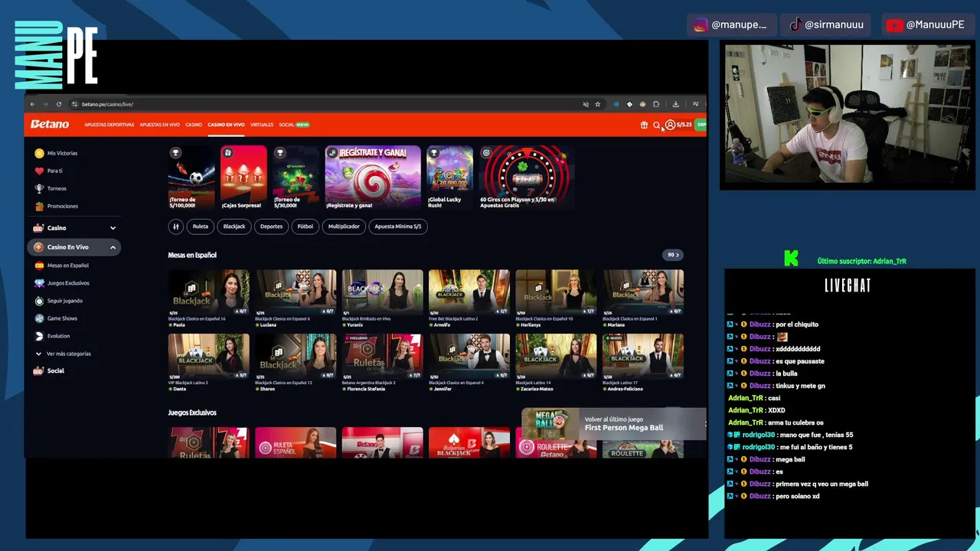Screen dimensions: 980x551
Task: Switch to the Casino nav tab
Action: [x=194, y=125]
